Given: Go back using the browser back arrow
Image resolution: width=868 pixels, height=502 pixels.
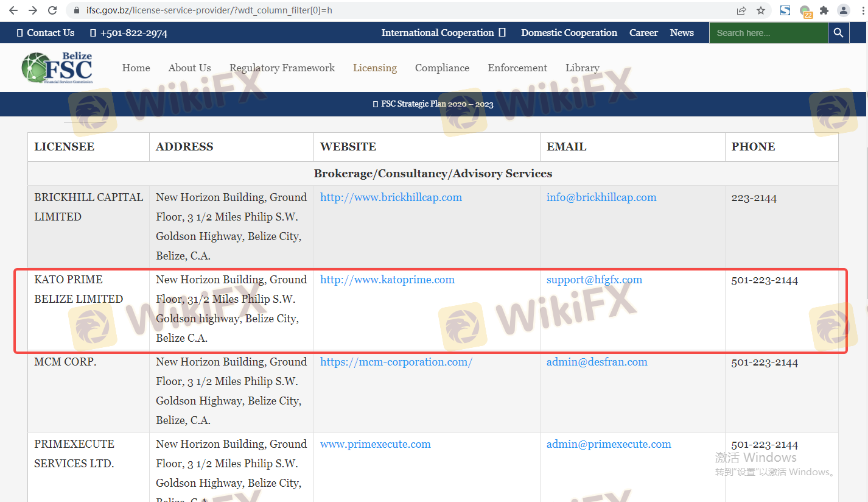Looking at the screenshot, I should [x=13, y=10].
